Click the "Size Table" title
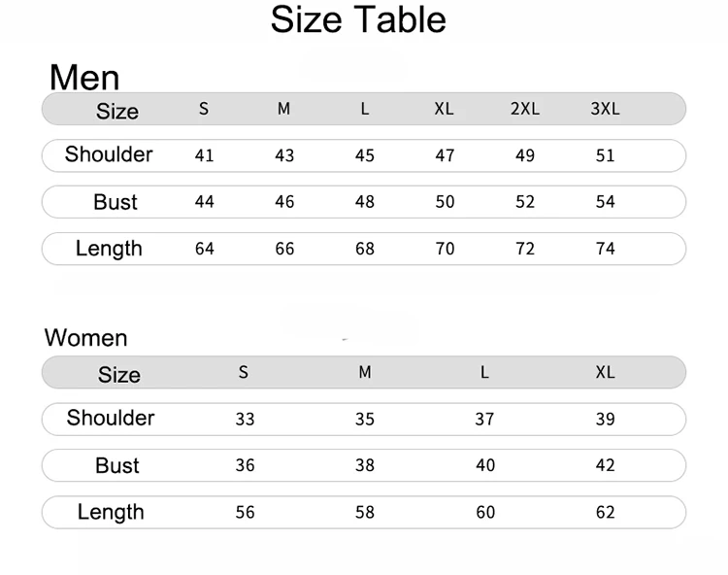Viewport: 728px width, 575px height. (358, 19)
